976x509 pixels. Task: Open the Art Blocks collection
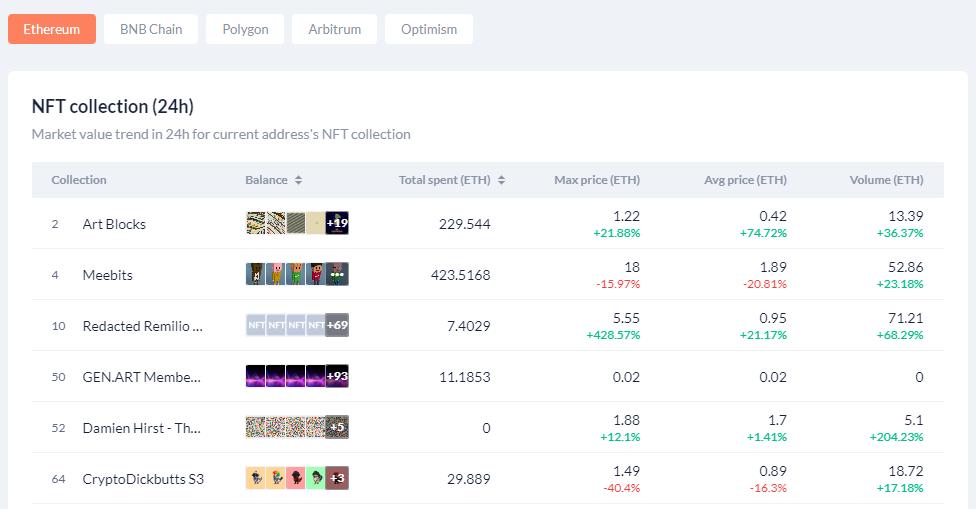pos(114,224)
